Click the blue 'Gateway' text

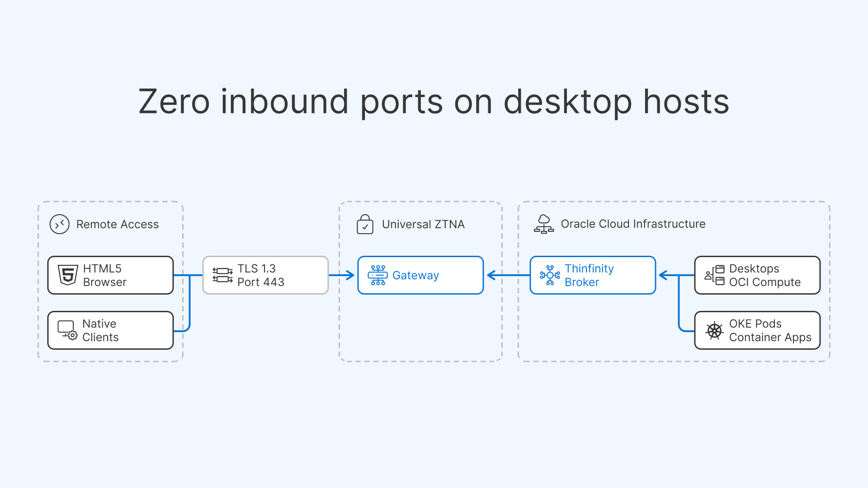(x=415, y=276)
